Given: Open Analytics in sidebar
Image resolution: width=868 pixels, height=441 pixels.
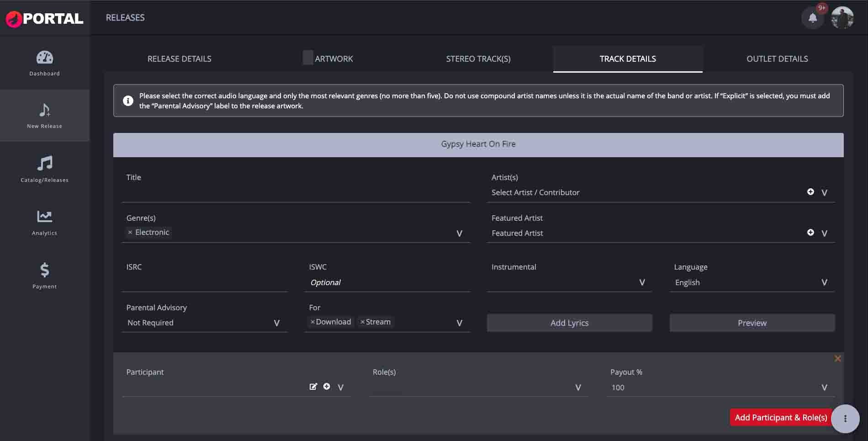Looking at the screenshot, I should click(x=44, y=223).
